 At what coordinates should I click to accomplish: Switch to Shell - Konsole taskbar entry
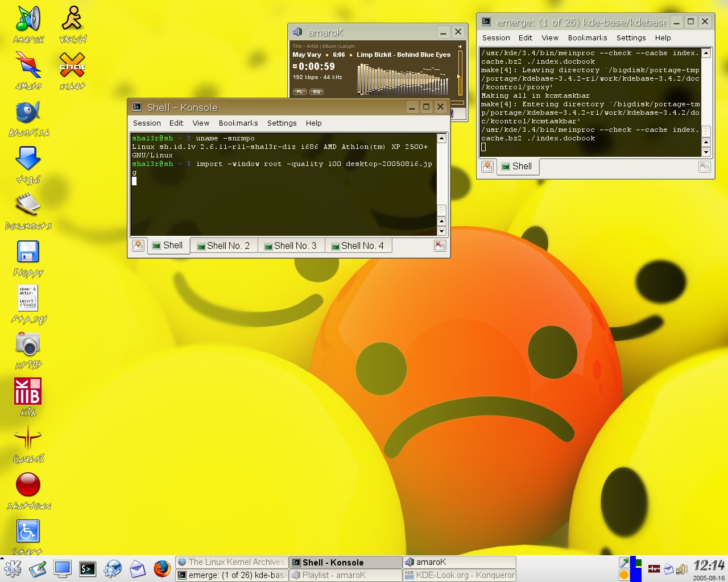(x=345, y=562)
